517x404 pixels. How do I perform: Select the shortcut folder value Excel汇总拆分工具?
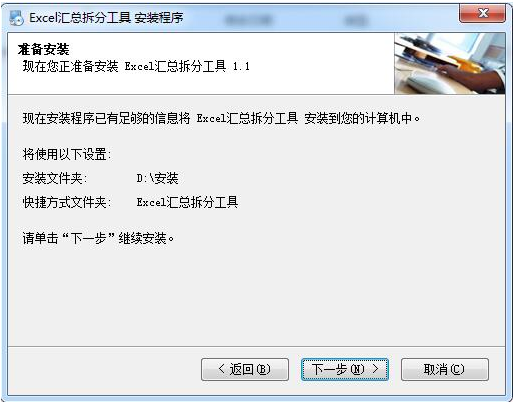[187, 202]
